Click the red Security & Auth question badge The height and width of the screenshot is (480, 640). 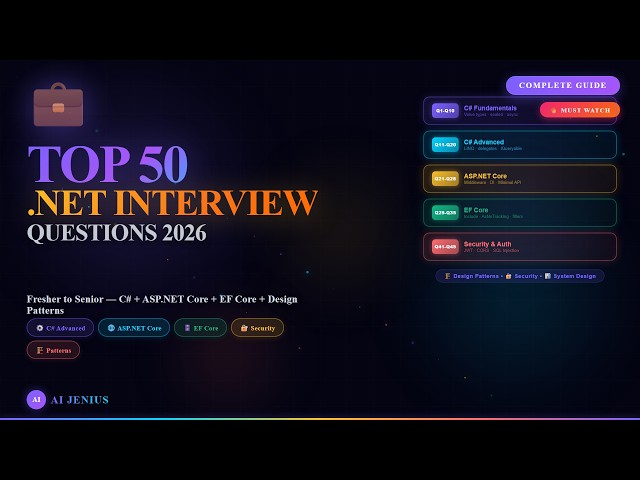coord(445,247)
